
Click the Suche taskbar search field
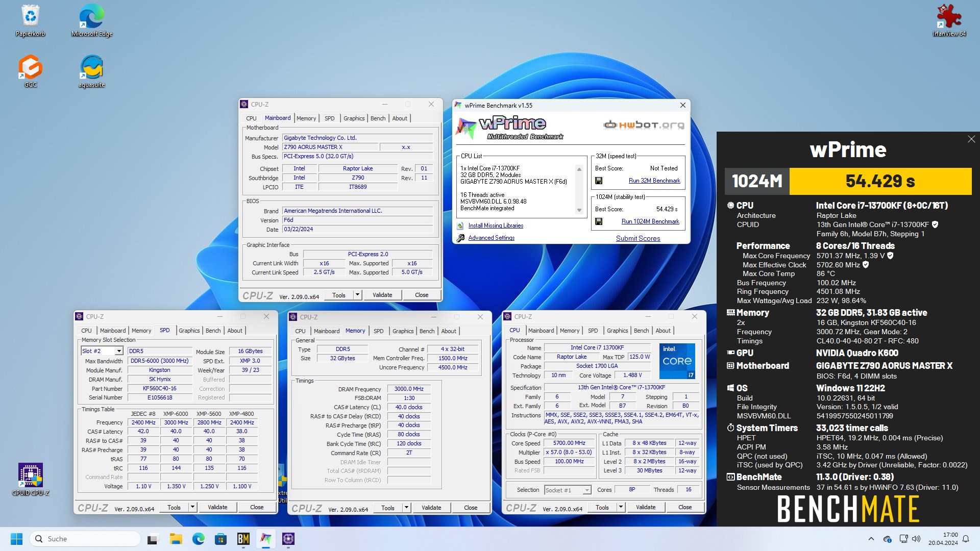pyautogui.click(x=85, y=539)
